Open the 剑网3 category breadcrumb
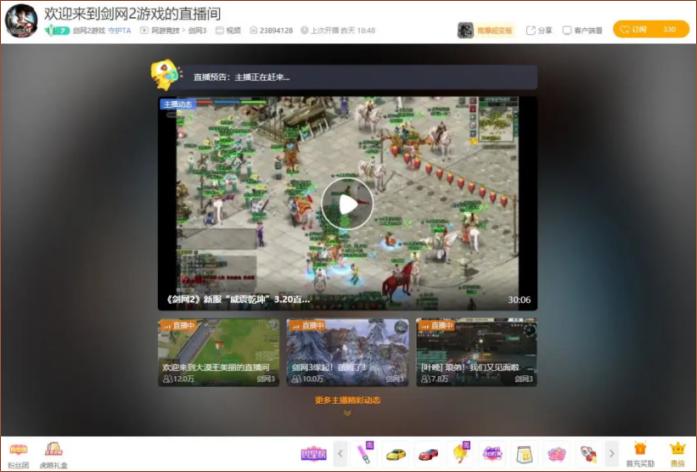 tap(197, 30)
